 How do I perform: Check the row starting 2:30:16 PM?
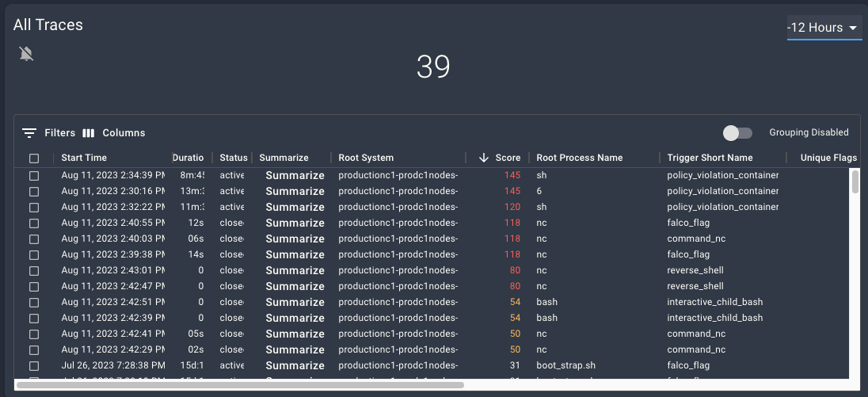tap(34, 192)
